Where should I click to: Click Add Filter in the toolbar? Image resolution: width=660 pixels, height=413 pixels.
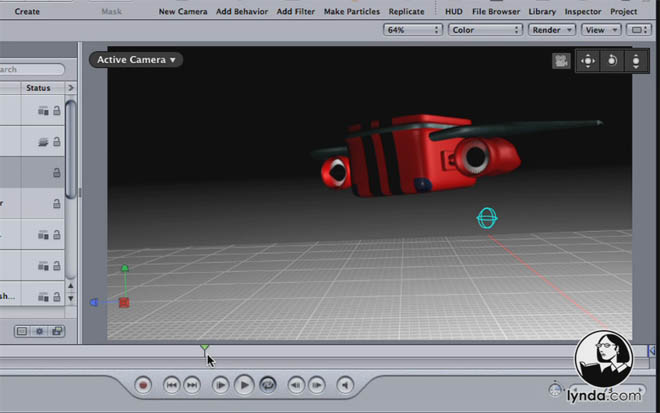coord(295,11)
